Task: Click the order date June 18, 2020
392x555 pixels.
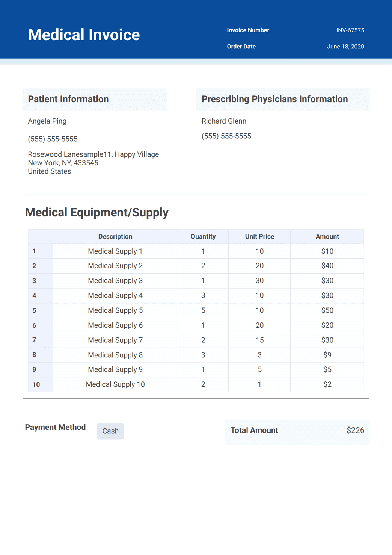Action: [345, 47]
